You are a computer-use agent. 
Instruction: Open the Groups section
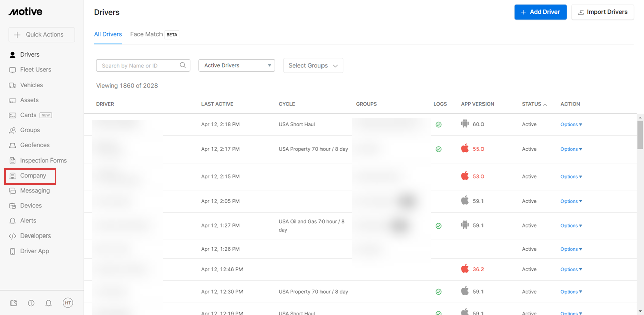click(x=30, y=130)
